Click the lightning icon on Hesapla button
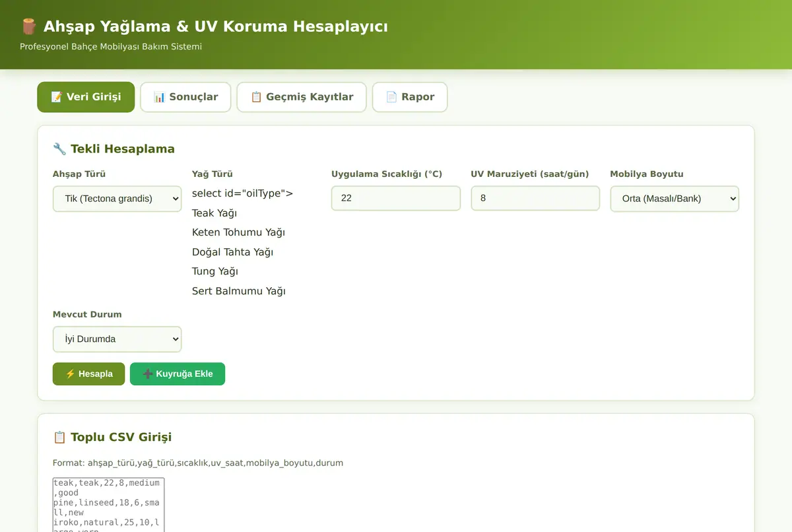 click(x=70, y=374)
